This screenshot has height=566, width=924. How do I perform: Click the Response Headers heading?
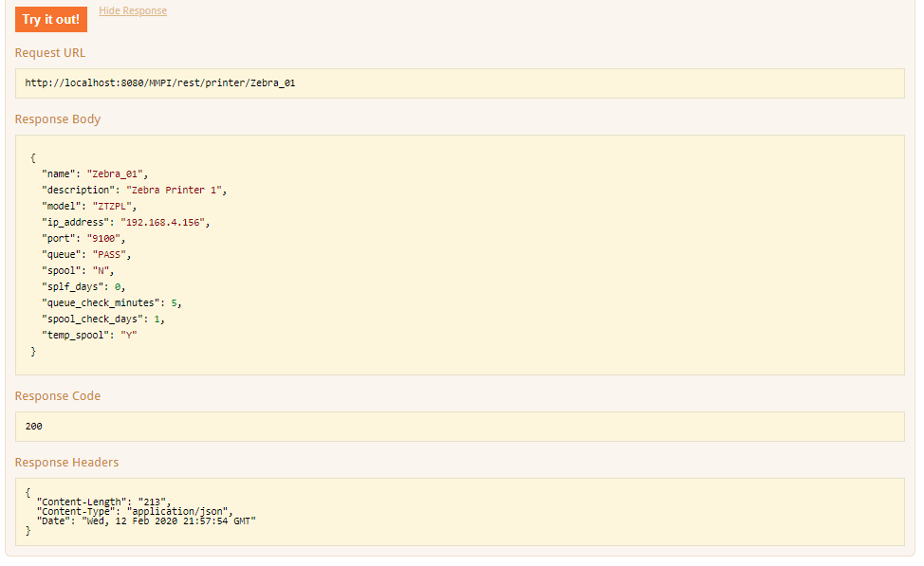tap(66, 463)
